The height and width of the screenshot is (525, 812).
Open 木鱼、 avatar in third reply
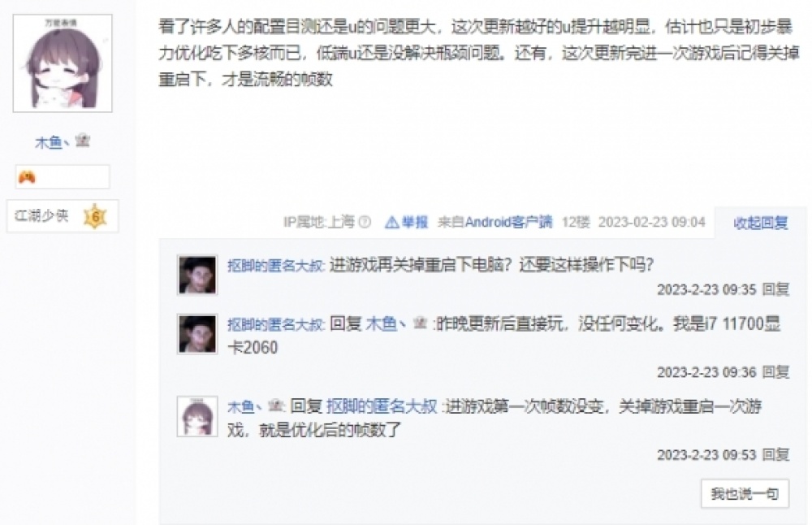point(197,416)
